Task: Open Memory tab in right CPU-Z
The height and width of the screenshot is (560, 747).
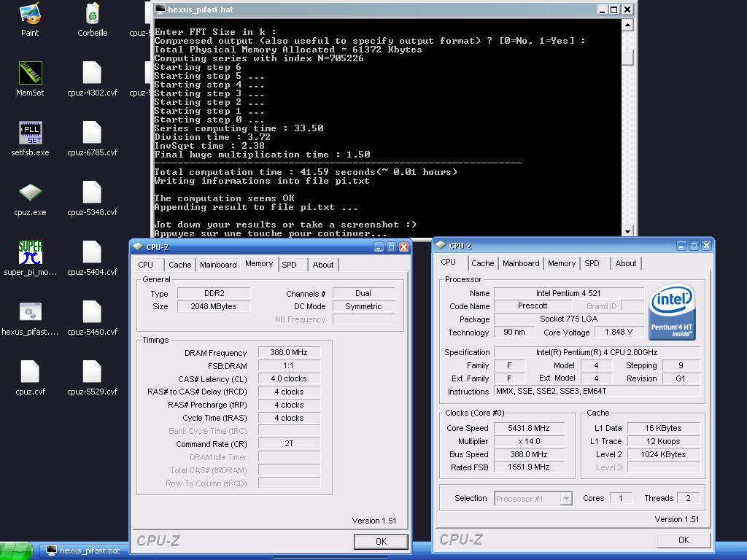Action: [562, 263]
